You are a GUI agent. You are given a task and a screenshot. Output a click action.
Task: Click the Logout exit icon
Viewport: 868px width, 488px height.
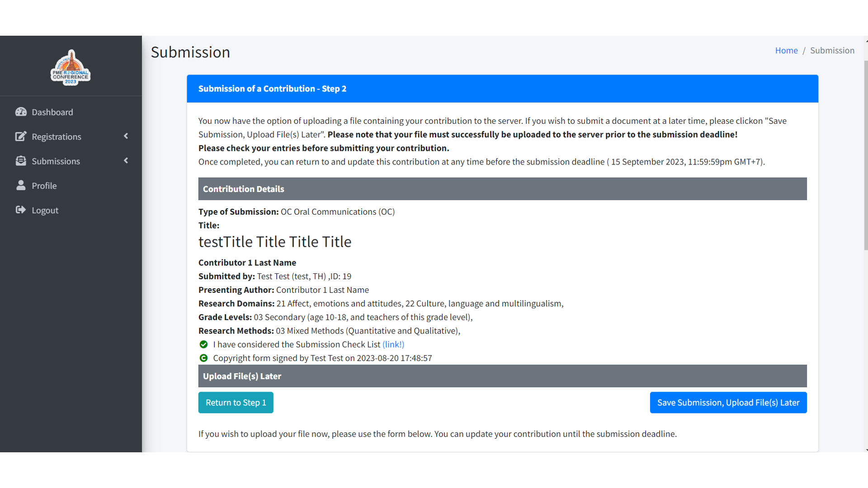[x=21, y=210]
